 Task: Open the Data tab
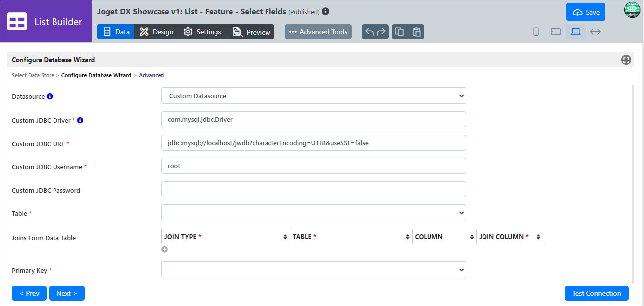(116, 32)
